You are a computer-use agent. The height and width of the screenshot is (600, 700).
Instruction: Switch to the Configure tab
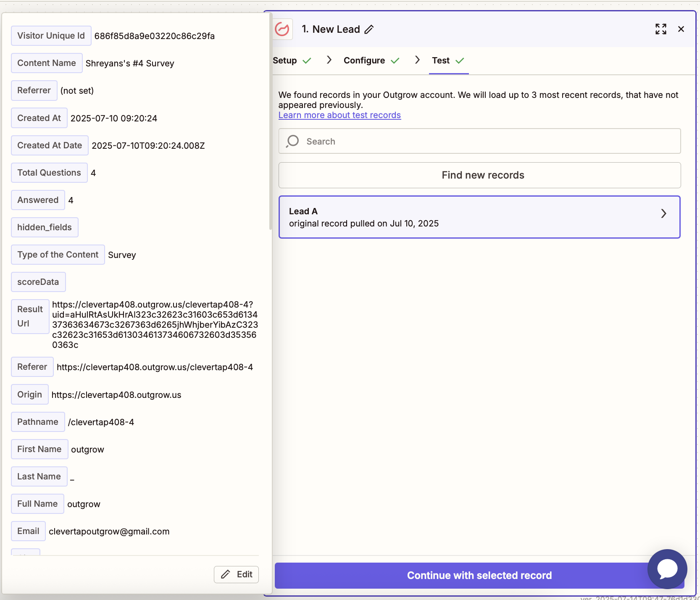[x=371, y=61]
